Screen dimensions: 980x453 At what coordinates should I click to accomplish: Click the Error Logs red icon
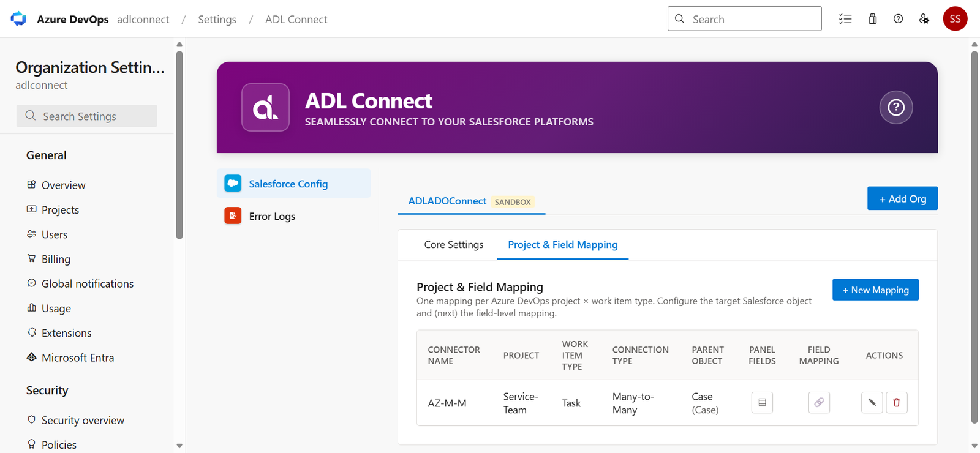pyautogui.click(x=233, y=216)
